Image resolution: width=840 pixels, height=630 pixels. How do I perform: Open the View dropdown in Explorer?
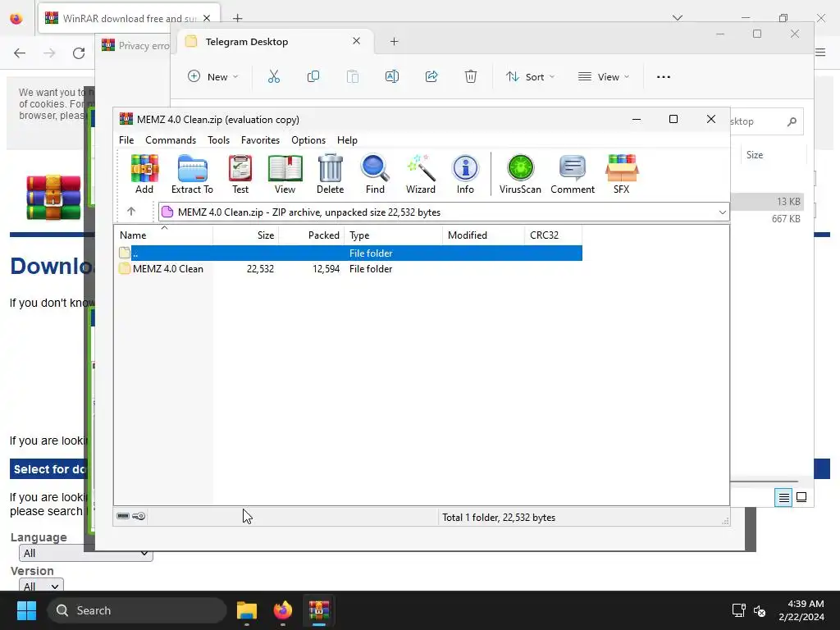point(603,76)
